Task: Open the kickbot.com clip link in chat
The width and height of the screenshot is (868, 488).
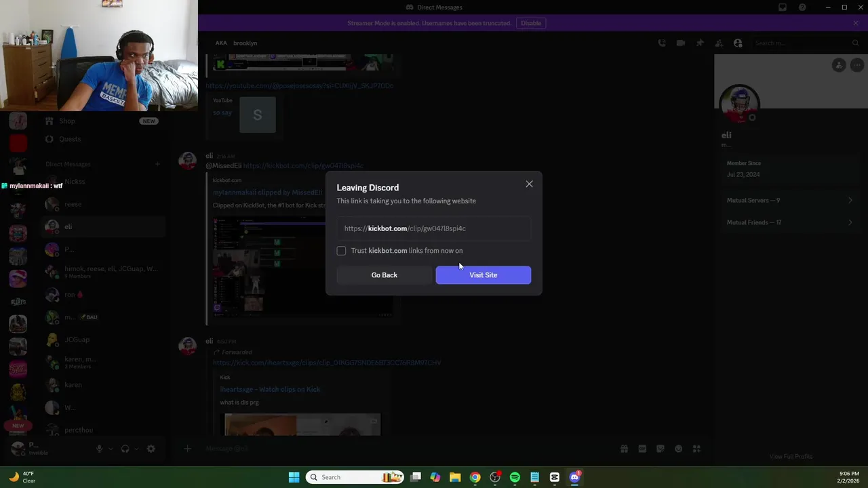Action: pyautogui.click(x=303, y=165)
